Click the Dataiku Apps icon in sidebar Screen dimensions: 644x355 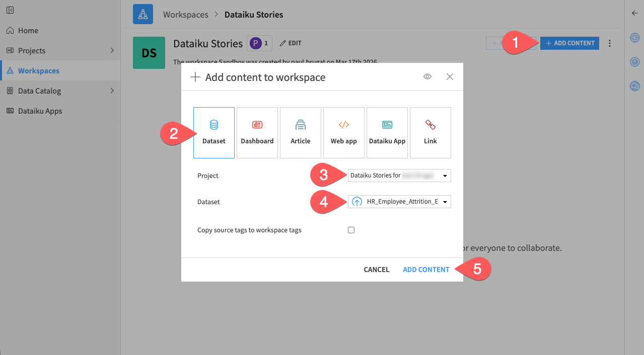(10, 111)
